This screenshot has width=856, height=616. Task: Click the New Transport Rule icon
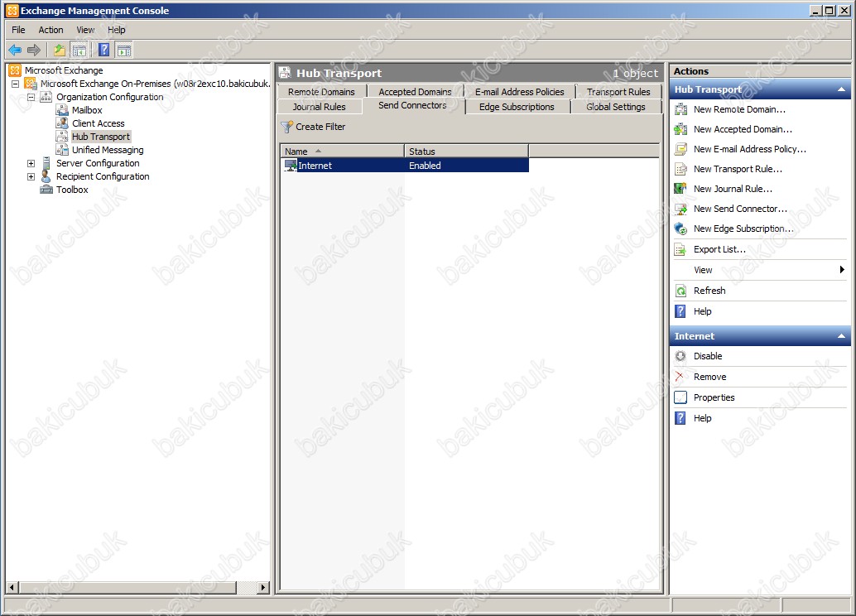point(680,169)
